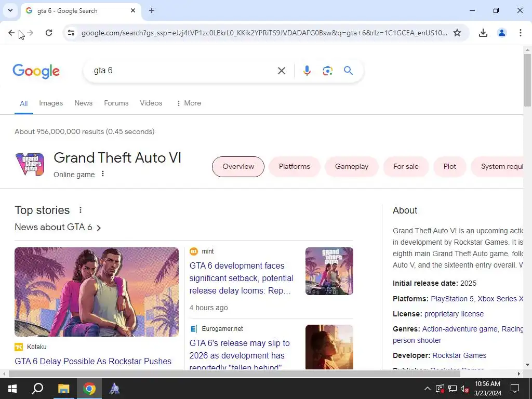The width and height of the screenshot is (532, 399).
Task: Click the security warning tray icon
Action: tap(440, 389)
